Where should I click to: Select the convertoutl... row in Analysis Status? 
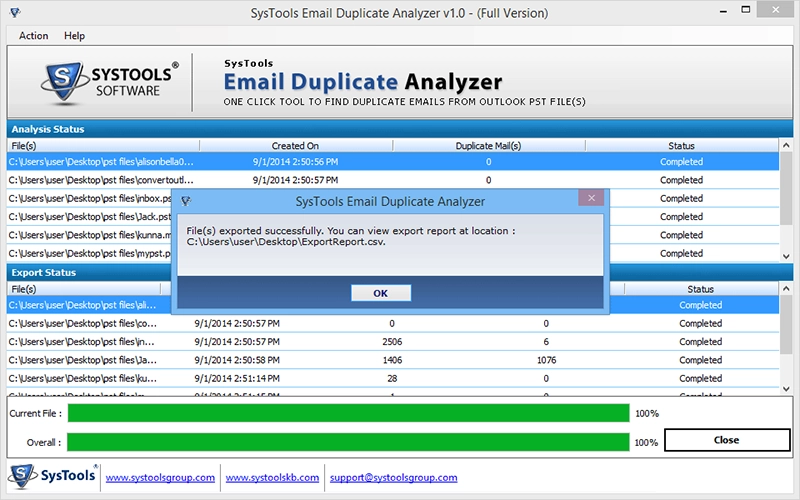[393, 180]
